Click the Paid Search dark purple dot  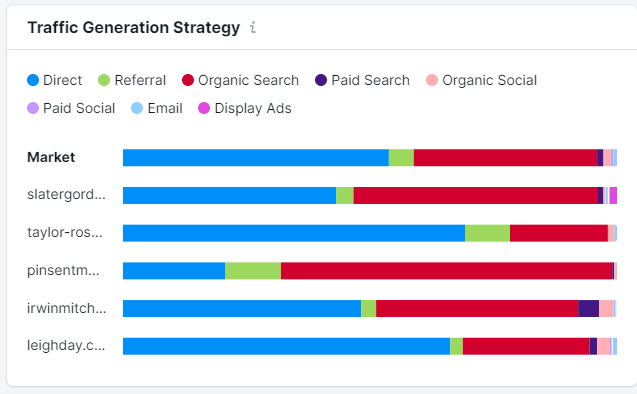tap(321, 80)
